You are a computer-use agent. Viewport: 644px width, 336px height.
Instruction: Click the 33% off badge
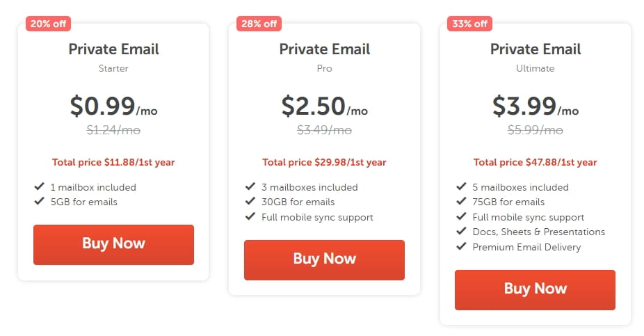(x=469, y=24)
